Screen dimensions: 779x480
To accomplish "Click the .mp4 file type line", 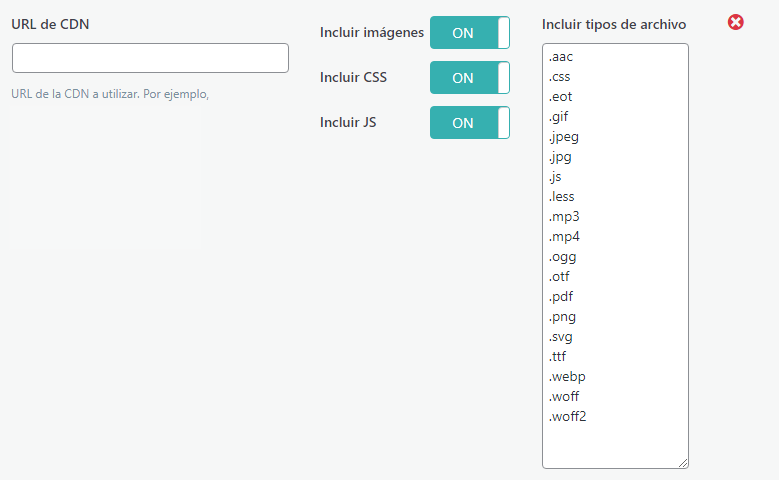I will (564, 237).
